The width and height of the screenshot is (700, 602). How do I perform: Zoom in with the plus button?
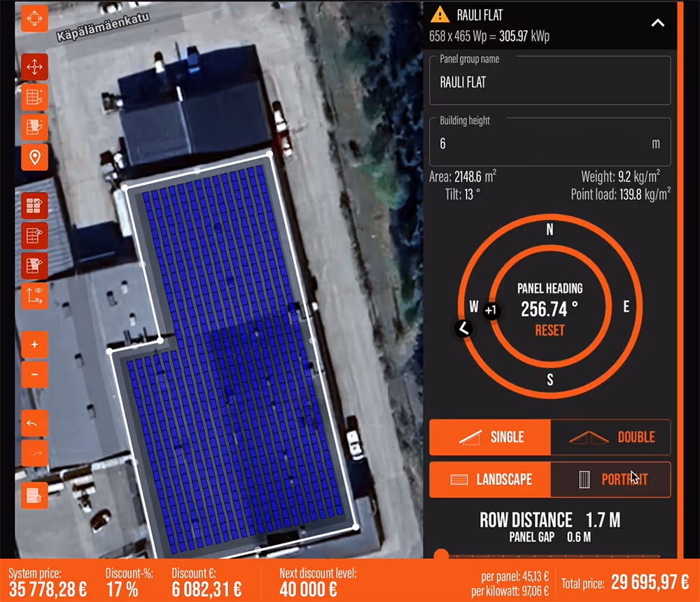tap(34, 344)
